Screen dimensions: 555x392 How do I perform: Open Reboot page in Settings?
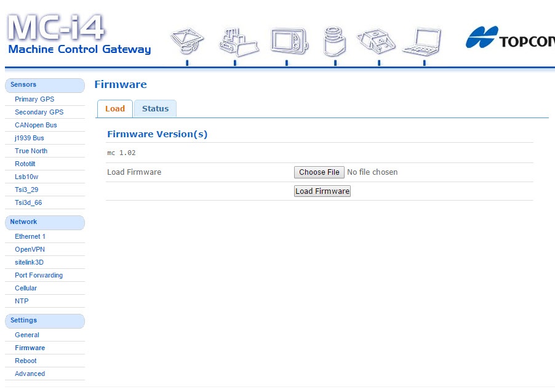(25, 361)
